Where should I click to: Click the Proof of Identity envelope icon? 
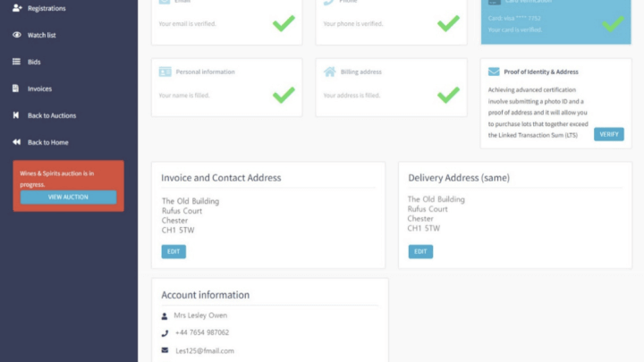(494, 72)
